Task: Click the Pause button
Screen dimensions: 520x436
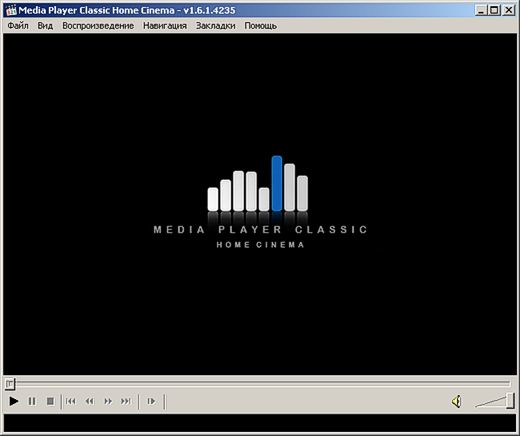Action: coord(32,401)
